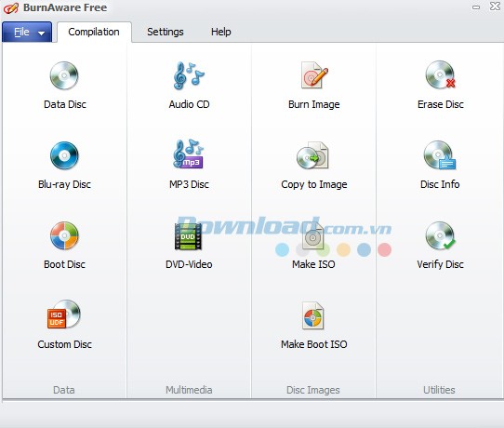Click the Burn Image label text
The width and height of the screenshot is (504, 428).
[x=314, y=104]
